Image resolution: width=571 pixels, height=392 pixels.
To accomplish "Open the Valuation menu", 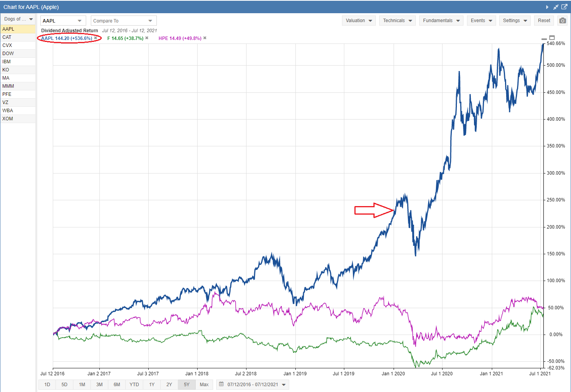I will [359, 21].
